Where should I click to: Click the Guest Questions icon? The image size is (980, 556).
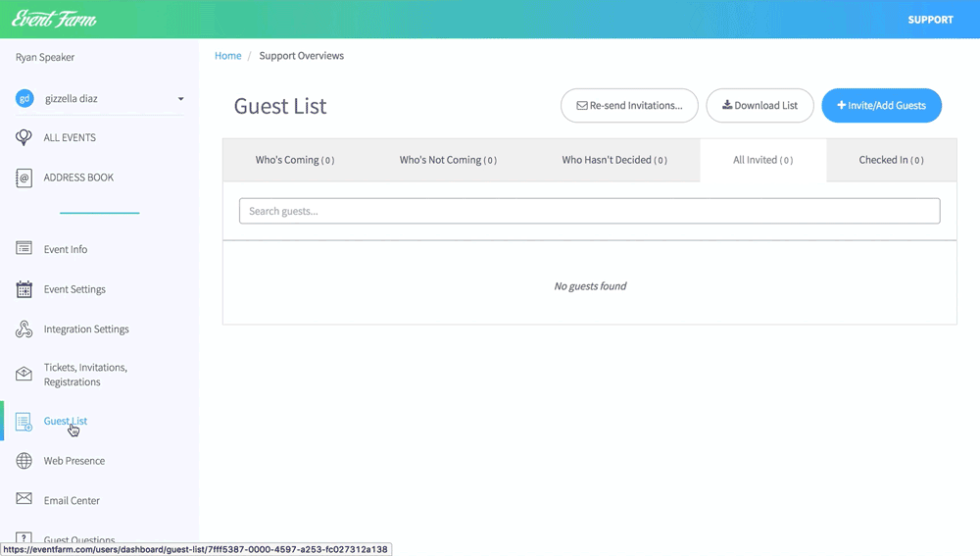[x=24, y=537]
